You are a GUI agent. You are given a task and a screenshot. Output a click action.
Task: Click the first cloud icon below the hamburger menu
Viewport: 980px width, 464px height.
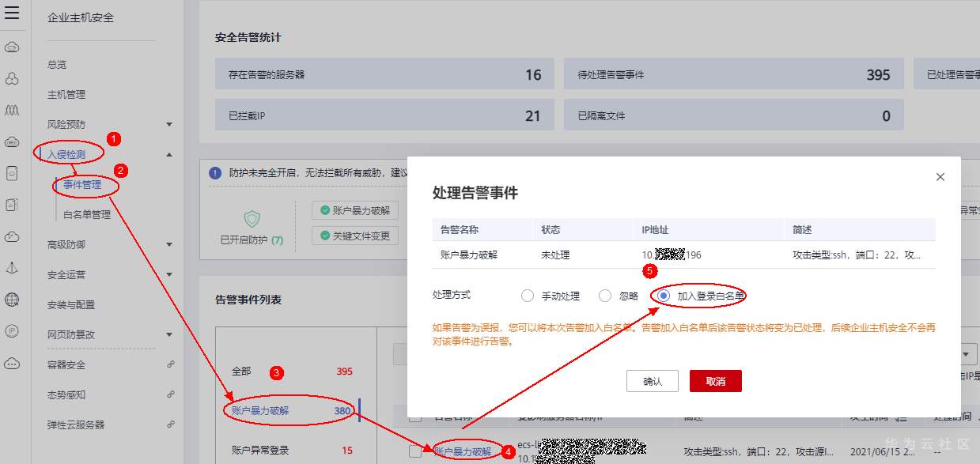tap(12, 47)
